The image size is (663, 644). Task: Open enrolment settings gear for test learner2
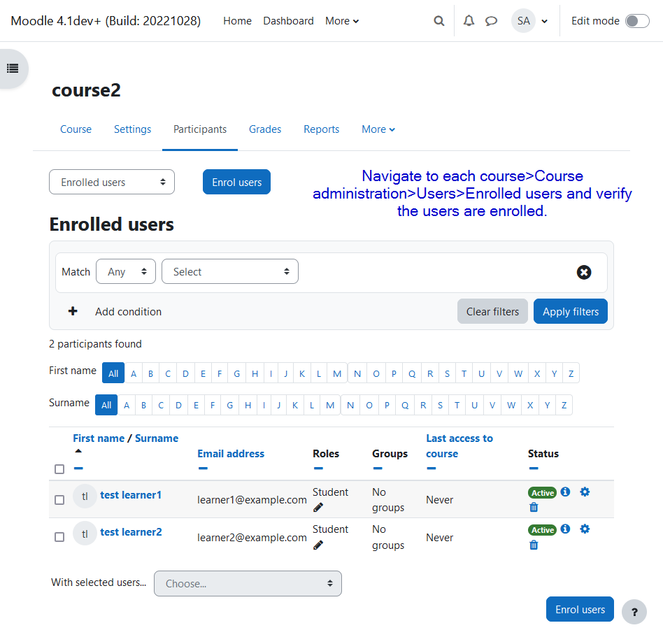585,529
